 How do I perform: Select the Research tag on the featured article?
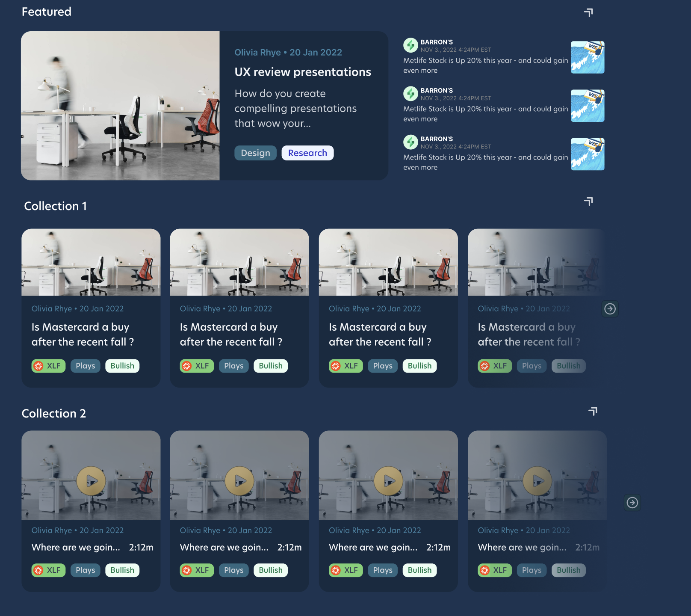(x=307, y=153)
